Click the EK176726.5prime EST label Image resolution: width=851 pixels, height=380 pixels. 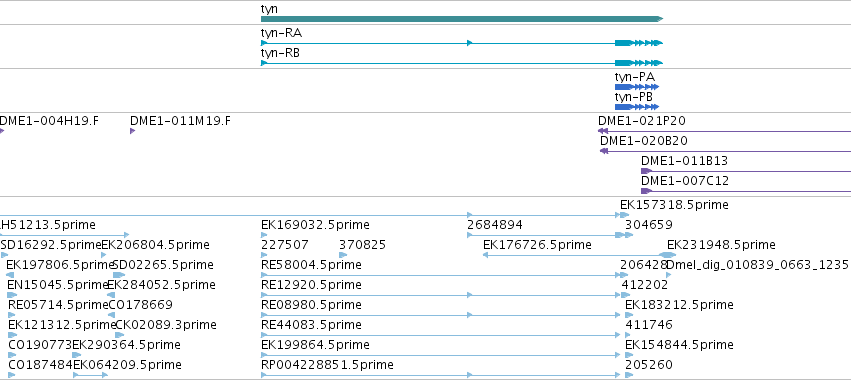coord(537,245)
